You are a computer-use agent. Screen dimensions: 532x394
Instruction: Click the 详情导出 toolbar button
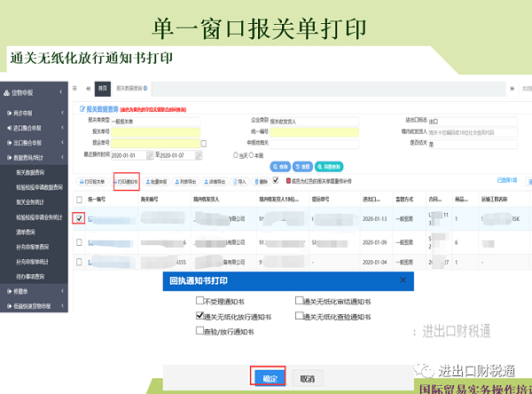click(215, 182)
